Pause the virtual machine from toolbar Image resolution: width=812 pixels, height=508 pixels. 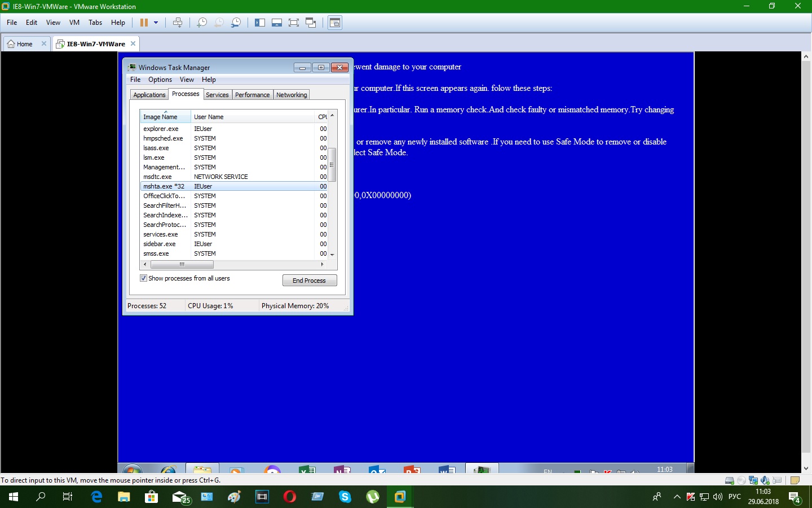click(144, 23)
